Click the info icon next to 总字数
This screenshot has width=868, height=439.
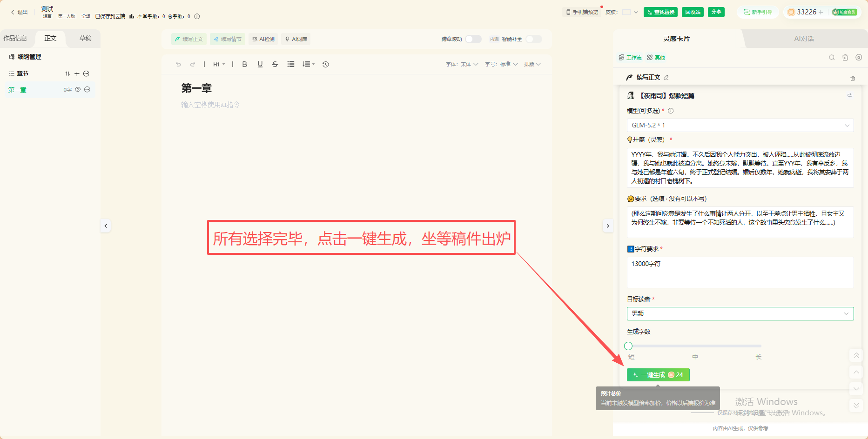(x=197, y=16)
